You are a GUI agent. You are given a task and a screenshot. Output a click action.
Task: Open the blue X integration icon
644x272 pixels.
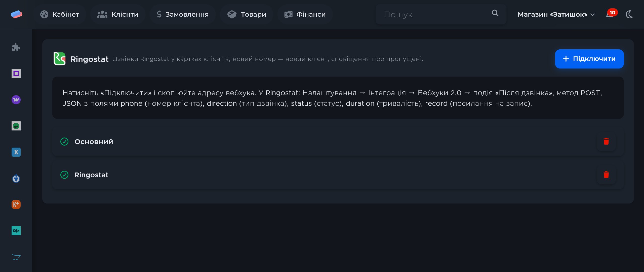pos(16,152)
